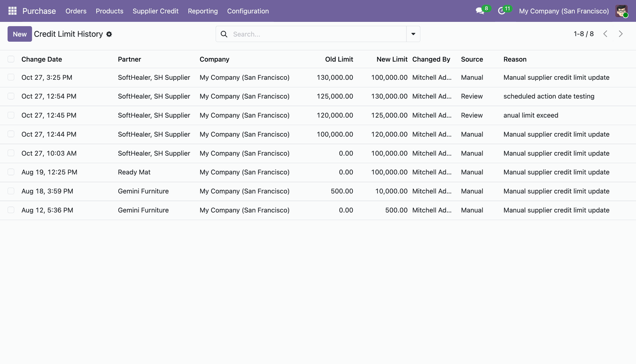Open the user avatar menu
The width and height of the screenshot is (636, 364).
pyautogui.click(x=621, y=11)
